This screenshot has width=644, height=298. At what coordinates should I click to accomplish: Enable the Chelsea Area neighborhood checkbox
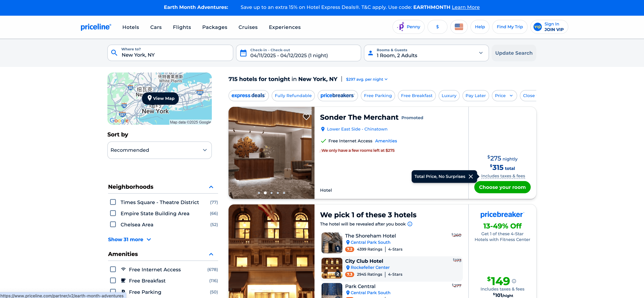click(113, 224)
